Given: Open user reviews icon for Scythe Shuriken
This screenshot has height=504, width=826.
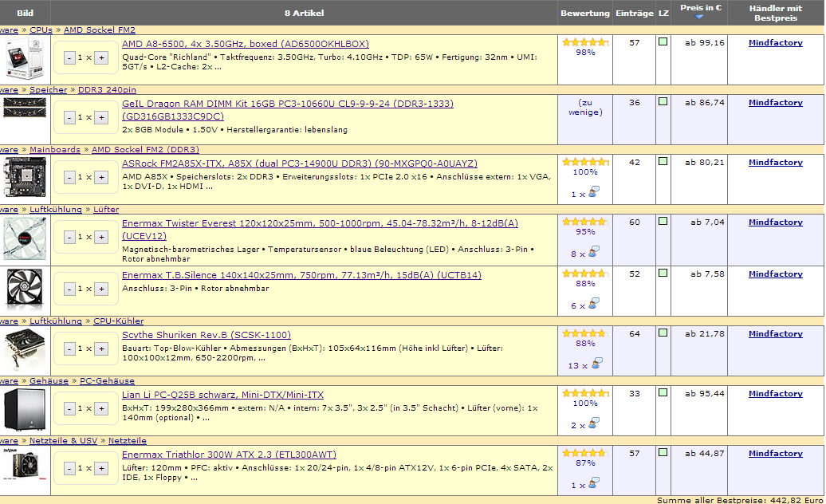Looking at the screenshot, I should pos(597,363).
